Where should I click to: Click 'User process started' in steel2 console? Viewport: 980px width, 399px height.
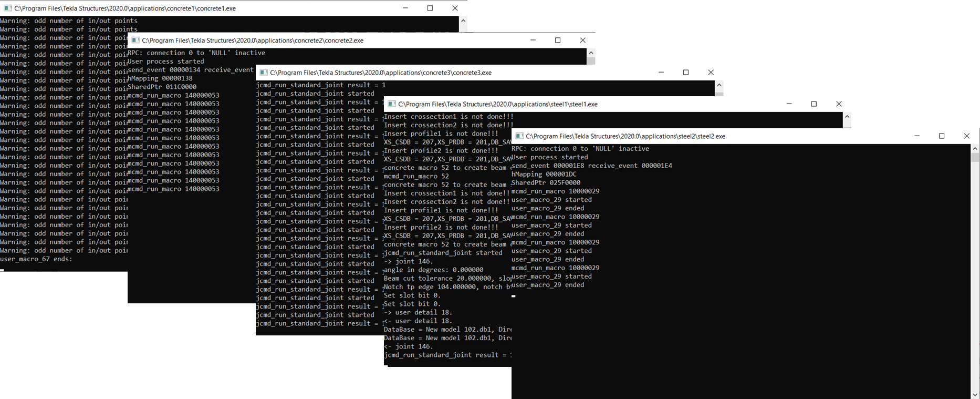point(550,157)
